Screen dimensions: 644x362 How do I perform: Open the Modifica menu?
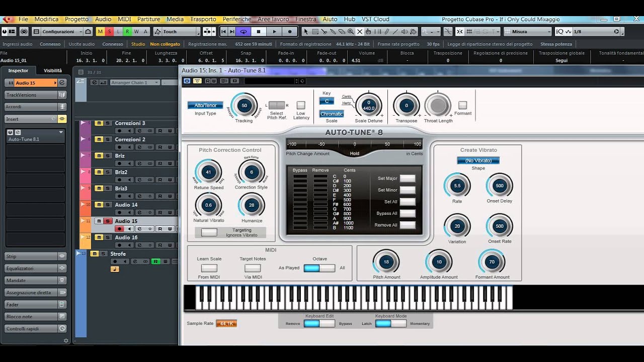[x=47, y=19]
